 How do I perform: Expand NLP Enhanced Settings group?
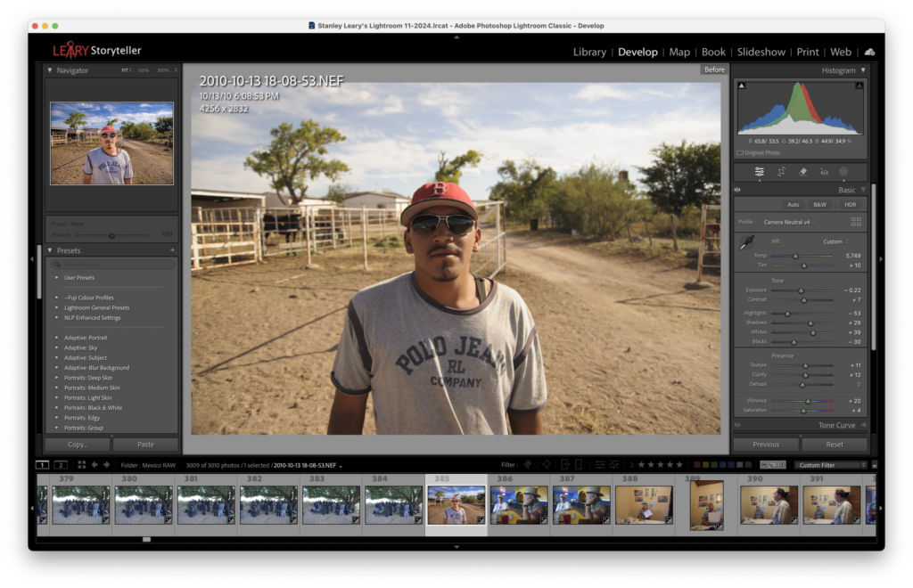[56, 317]
